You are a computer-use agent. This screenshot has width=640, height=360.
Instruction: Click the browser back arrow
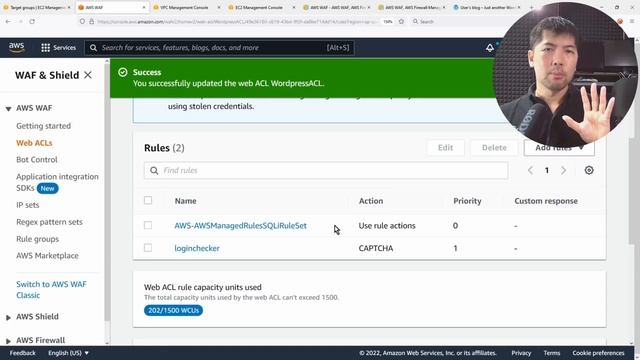(9, 21)
